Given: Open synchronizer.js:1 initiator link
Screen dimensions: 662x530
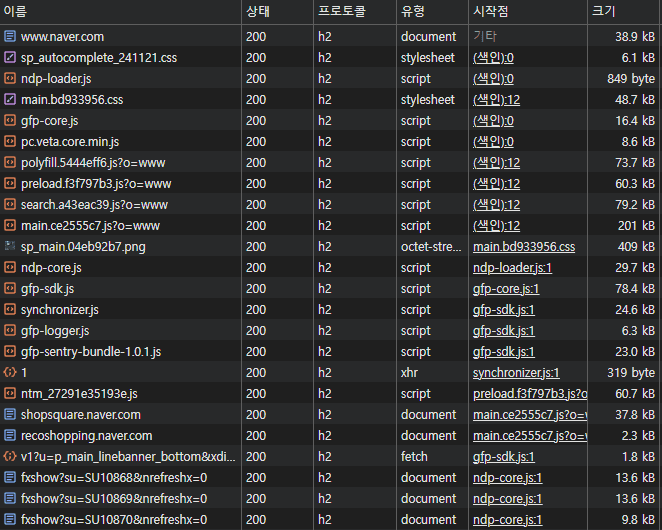Looking at the screenshot, I should tap(516, 372).
